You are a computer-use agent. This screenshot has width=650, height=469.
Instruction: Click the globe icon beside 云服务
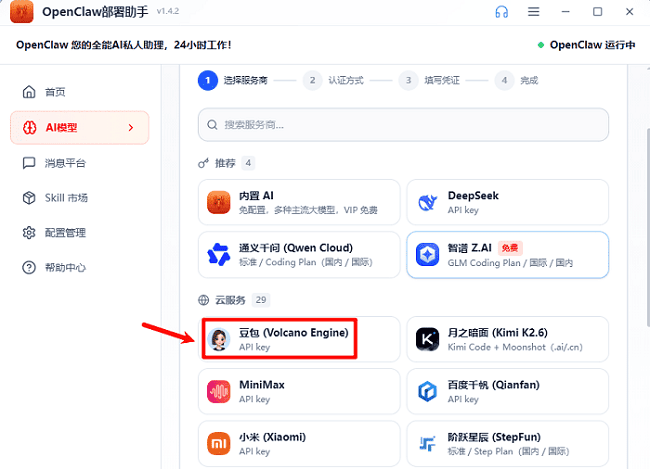click(x=204, y=300)
